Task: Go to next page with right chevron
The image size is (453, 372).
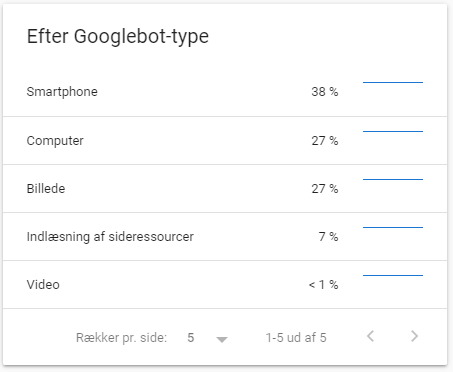Action: [414, 336]
